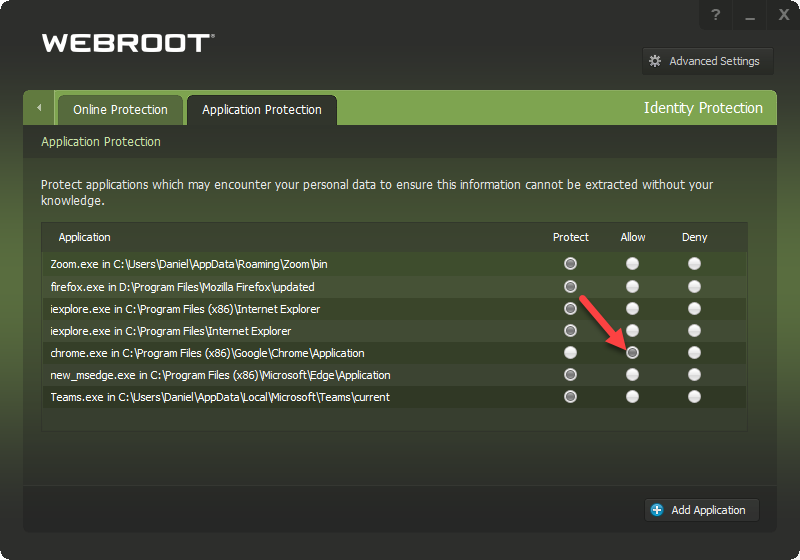
Task: Set Teams.exe to Allow
Action: 632,397
